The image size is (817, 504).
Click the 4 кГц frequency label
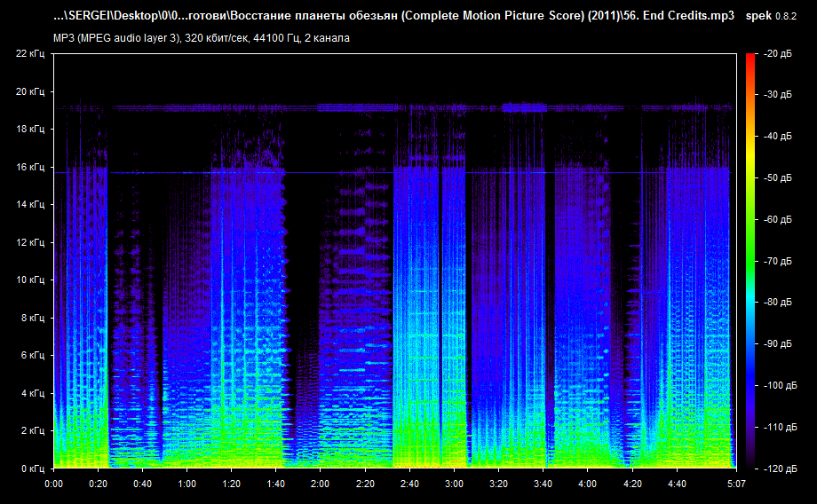[x=33, y=393]
